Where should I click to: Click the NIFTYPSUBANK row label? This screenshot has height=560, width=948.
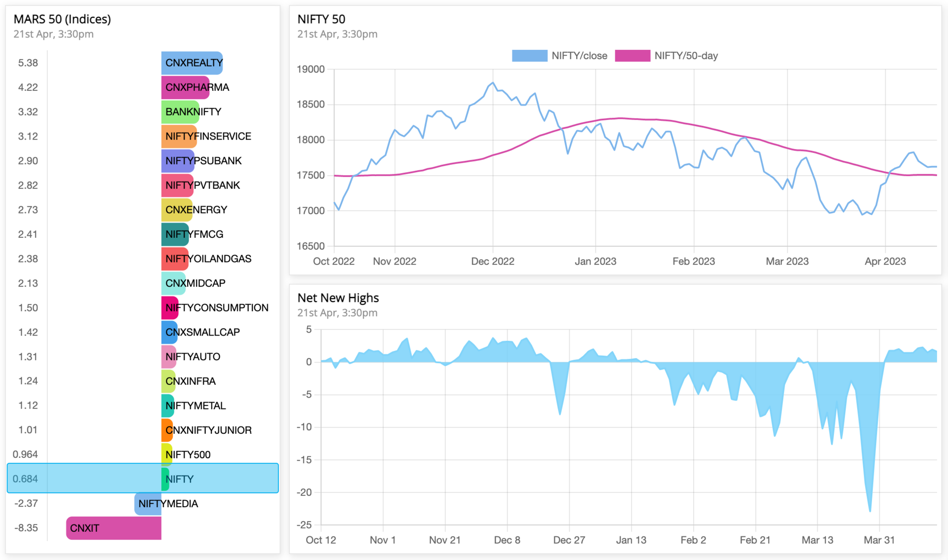[x=203, y=161]
